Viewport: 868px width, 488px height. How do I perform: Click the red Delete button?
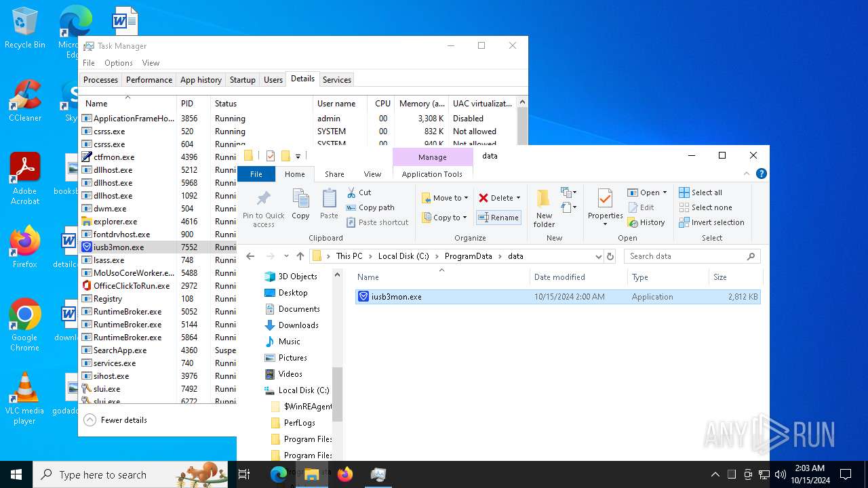tap(499, 198)
